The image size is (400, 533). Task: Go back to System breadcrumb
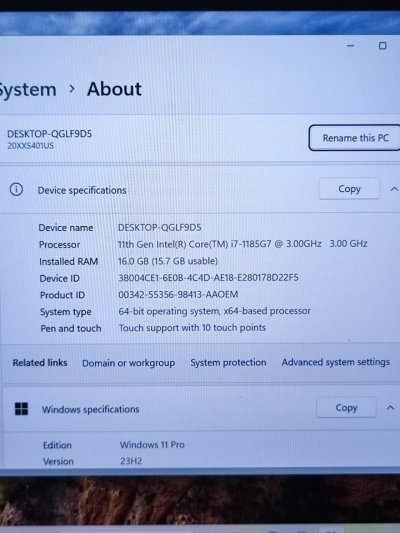(x=28, y=90)
